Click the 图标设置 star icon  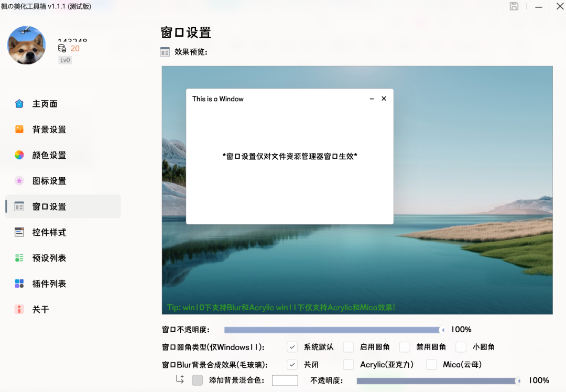19,180
